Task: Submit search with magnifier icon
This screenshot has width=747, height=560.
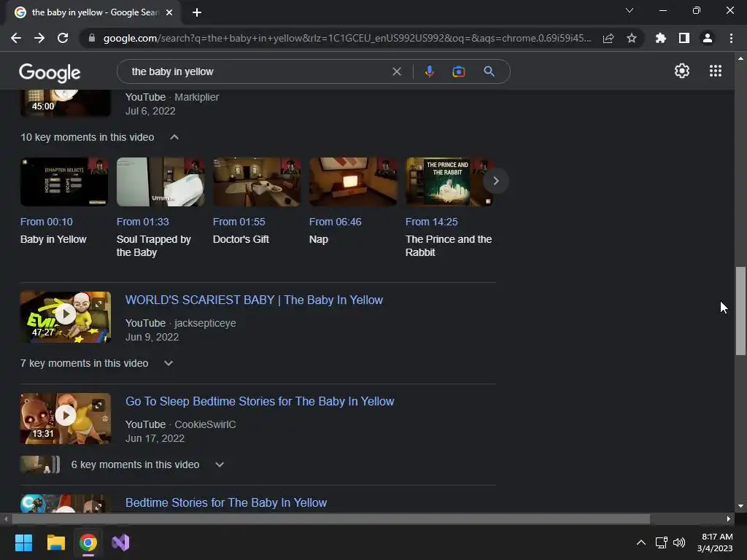Action: [489, 71]
